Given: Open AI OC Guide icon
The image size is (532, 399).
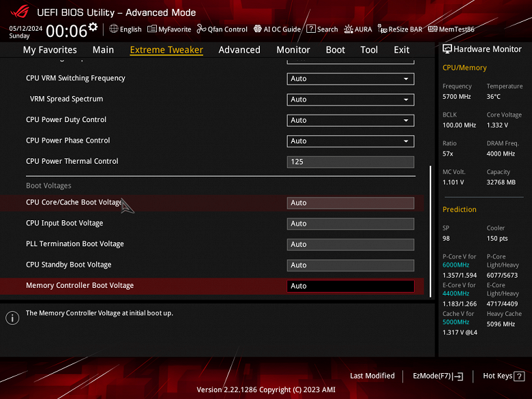Looking at the screenshot, I should point(258,29).
